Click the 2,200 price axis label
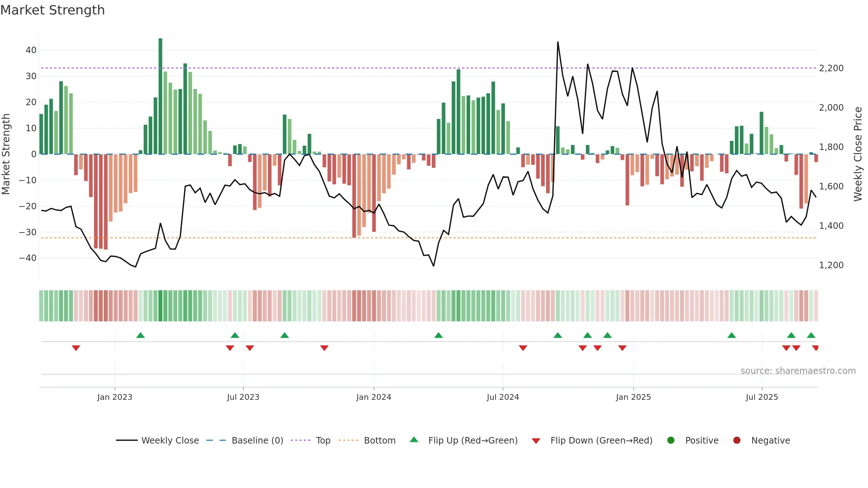Viewport: 868px width, 488px height. pos(831,68)
